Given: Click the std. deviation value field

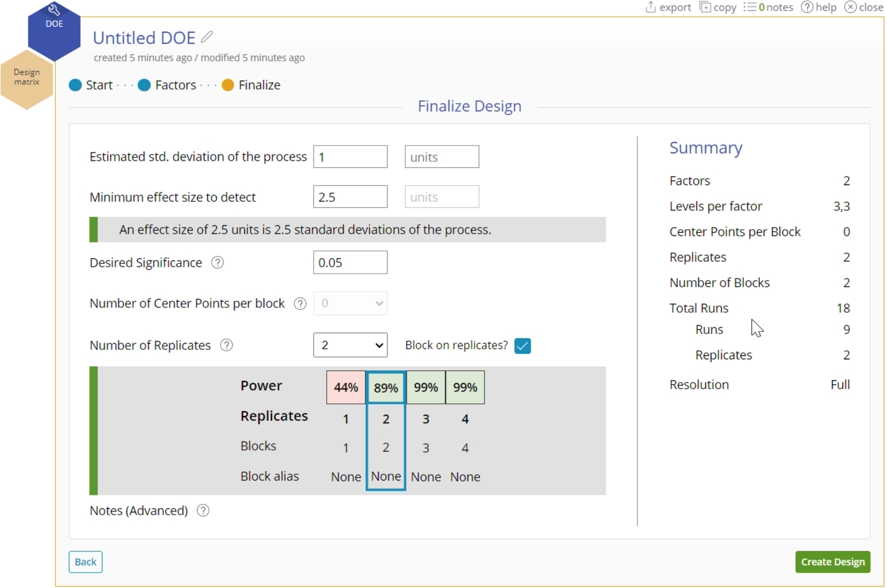Looking at the screenshot, I should tap(350, 157).
